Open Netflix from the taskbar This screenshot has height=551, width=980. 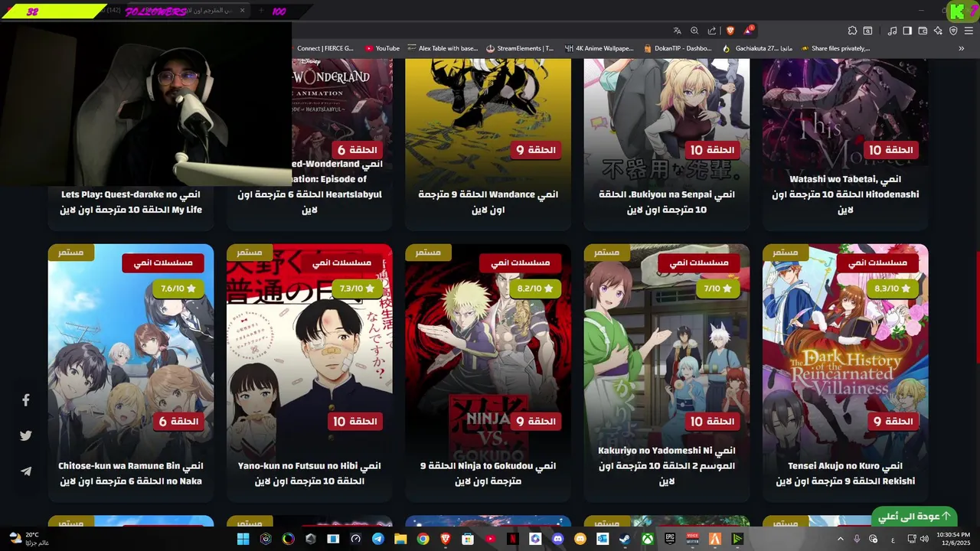[x=513, y=539]
